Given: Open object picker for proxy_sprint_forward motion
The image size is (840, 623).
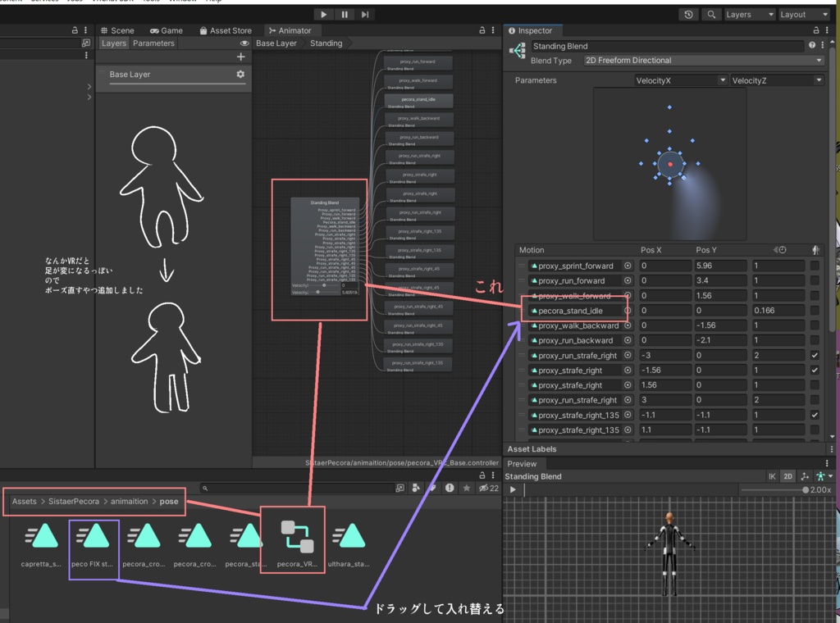Looking at the screenshot, I should 628,266.
